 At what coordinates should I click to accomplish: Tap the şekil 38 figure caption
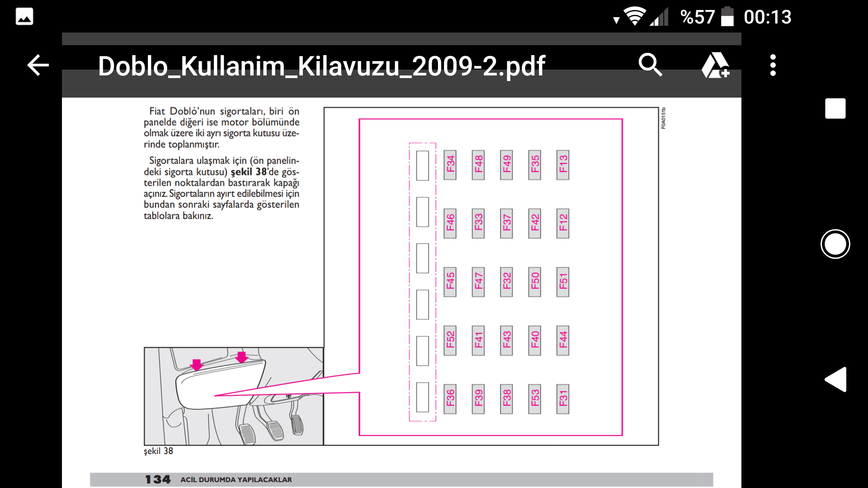point(158,451)
